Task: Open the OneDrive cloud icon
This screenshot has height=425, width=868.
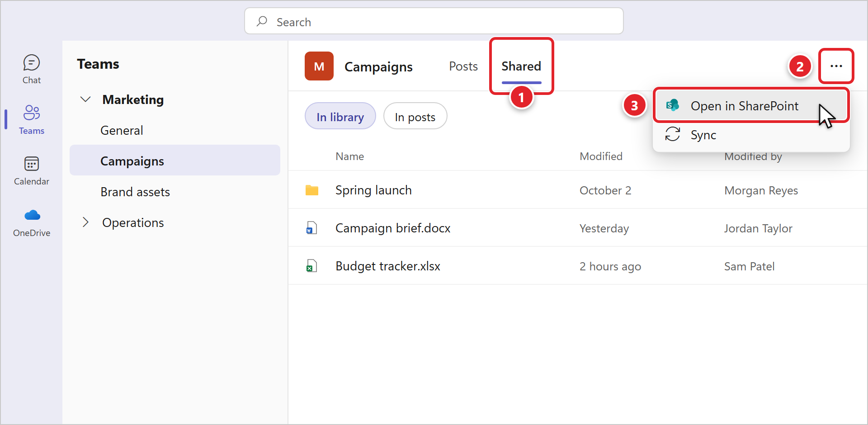Action: pyautogui.click(x=32, y=215)
